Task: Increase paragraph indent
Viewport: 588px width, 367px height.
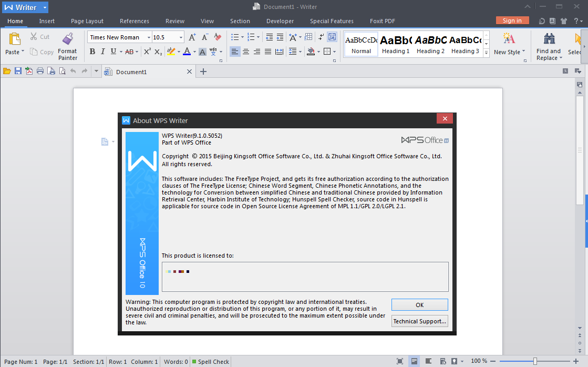Action: [x=280, y=37]
